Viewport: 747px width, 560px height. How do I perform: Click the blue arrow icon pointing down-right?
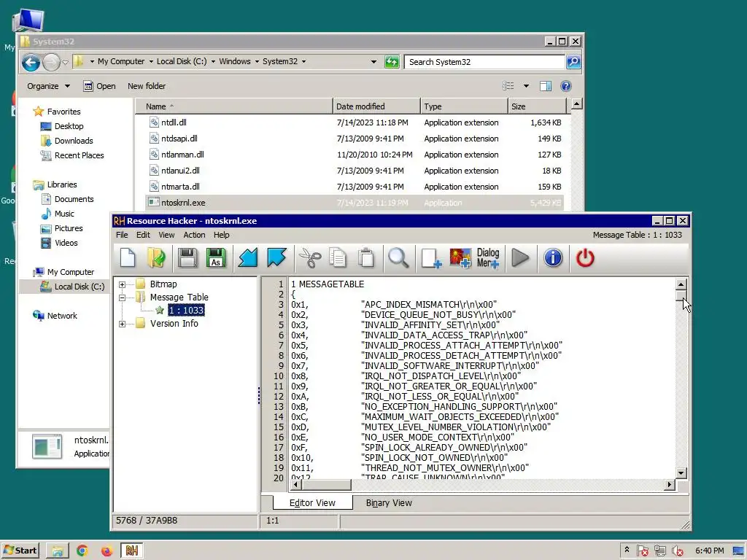click(x=276, y=258)
